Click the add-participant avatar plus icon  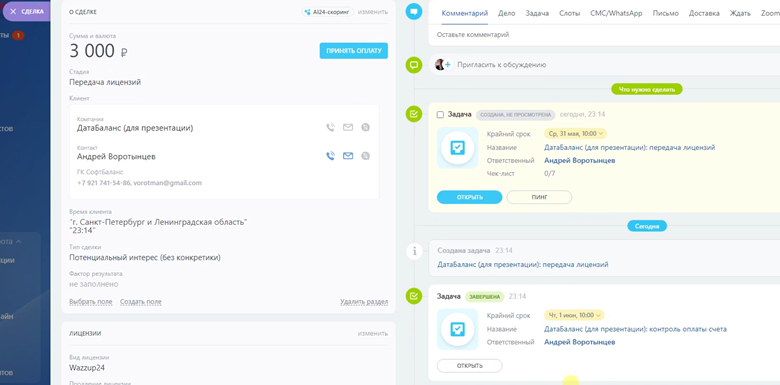[x=443, y=65]
